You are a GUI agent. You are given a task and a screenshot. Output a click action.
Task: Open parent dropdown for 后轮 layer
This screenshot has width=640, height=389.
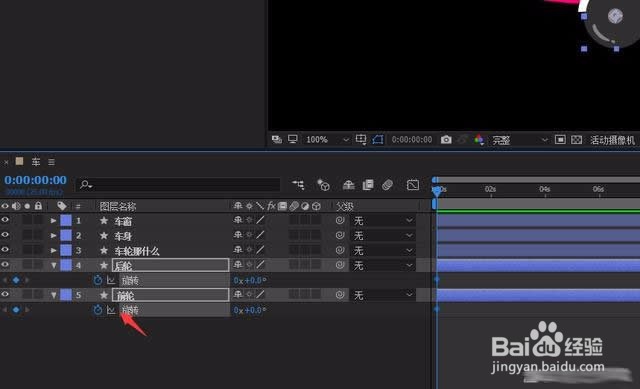point(383,265)
